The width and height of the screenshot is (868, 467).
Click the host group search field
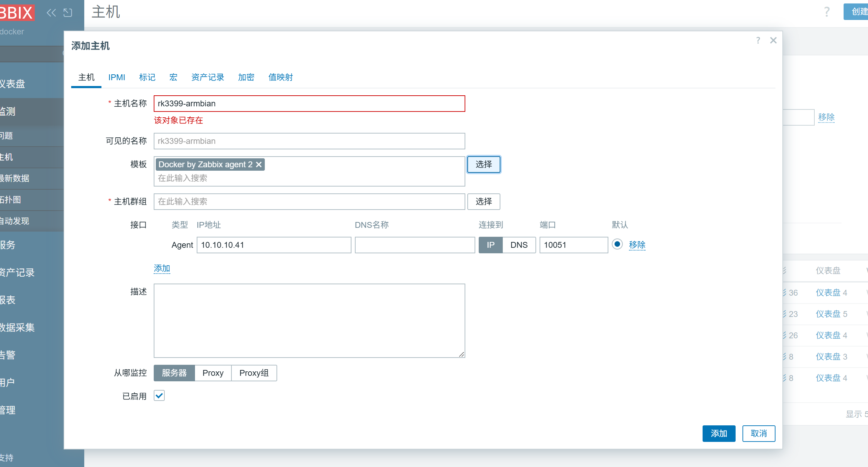tap(309, 202)
